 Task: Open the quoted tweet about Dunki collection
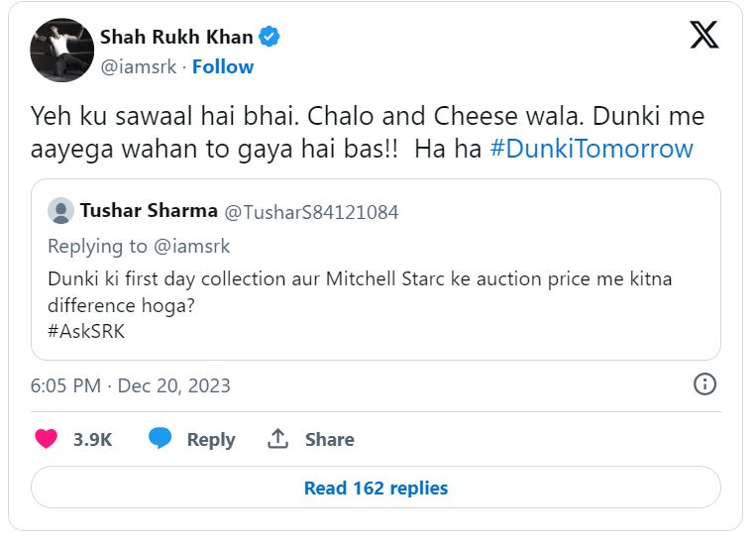tap(375, 291)
